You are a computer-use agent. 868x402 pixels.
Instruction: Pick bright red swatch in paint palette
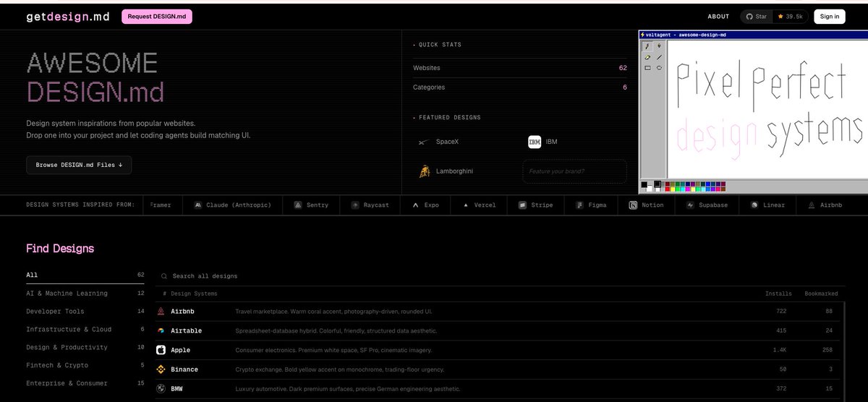tap(668, 189)
